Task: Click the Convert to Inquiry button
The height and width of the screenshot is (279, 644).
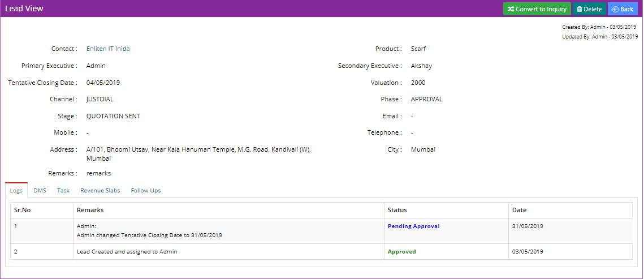Action: [x=537, y=9]
